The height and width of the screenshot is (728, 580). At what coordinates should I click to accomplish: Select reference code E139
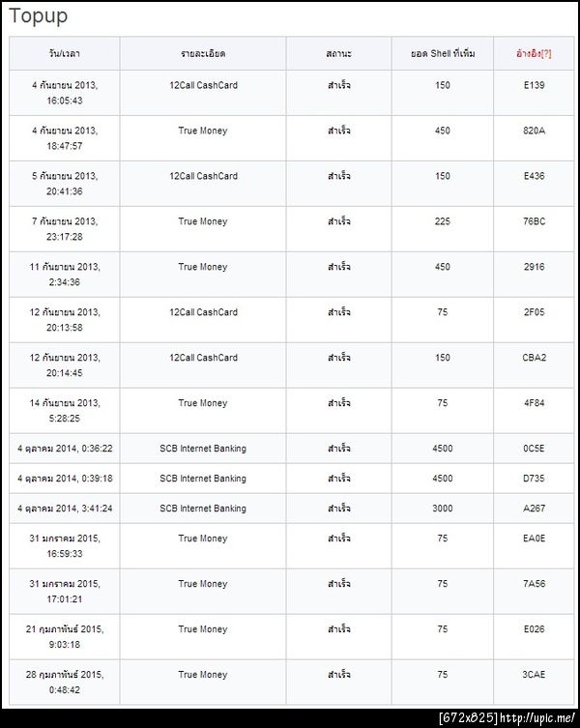tap(534, 85)
